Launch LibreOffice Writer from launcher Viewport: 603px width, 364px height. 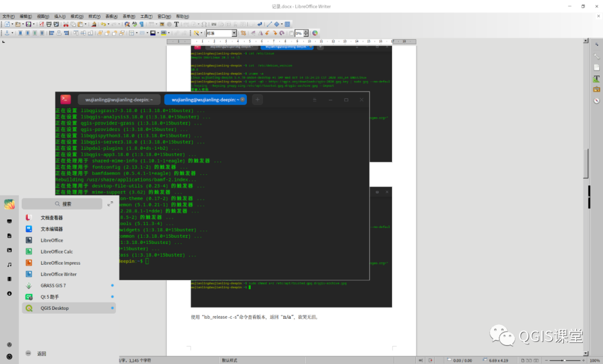[x=69, y=274]
